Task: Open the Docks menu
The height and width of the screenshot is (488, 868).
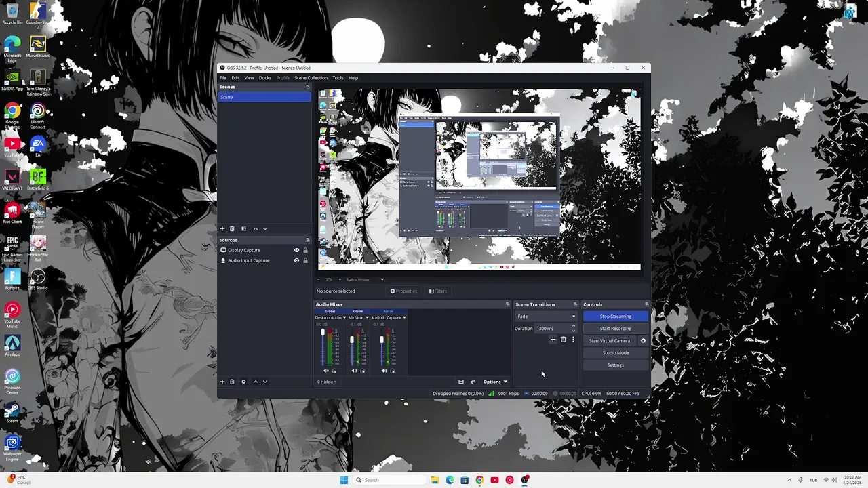Action: (265, 77)
